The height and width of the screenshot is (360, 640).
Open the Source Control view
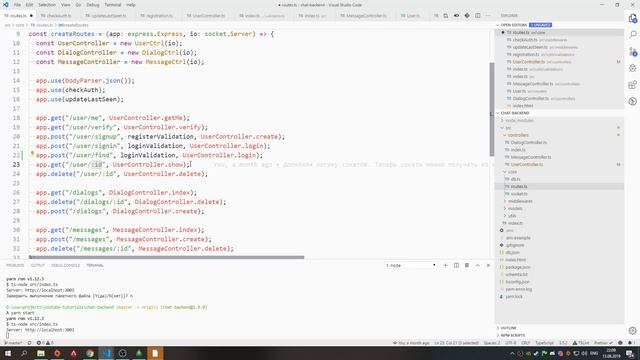pos(633,51)
